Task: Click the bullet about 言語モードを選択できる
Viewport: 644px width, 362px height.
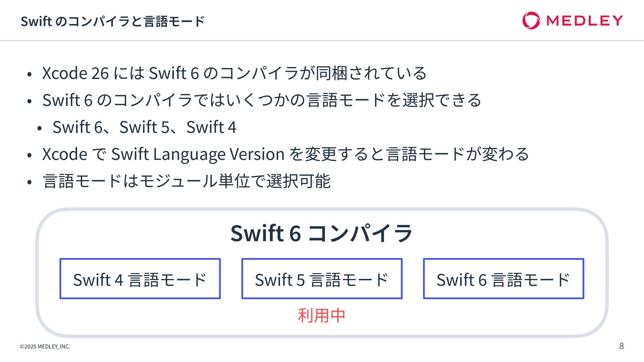Action: [x=262, y=100]
